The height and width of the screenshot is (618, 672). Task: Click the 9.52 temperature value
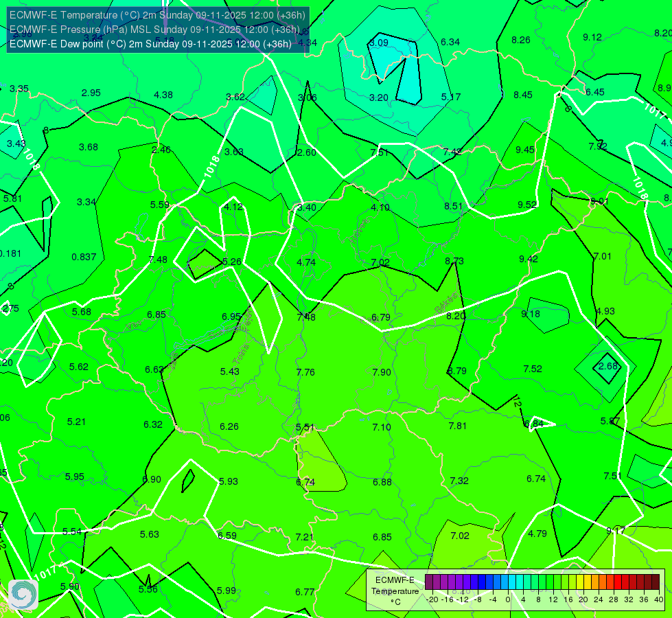pyautogui.click(x=527, y=205)
